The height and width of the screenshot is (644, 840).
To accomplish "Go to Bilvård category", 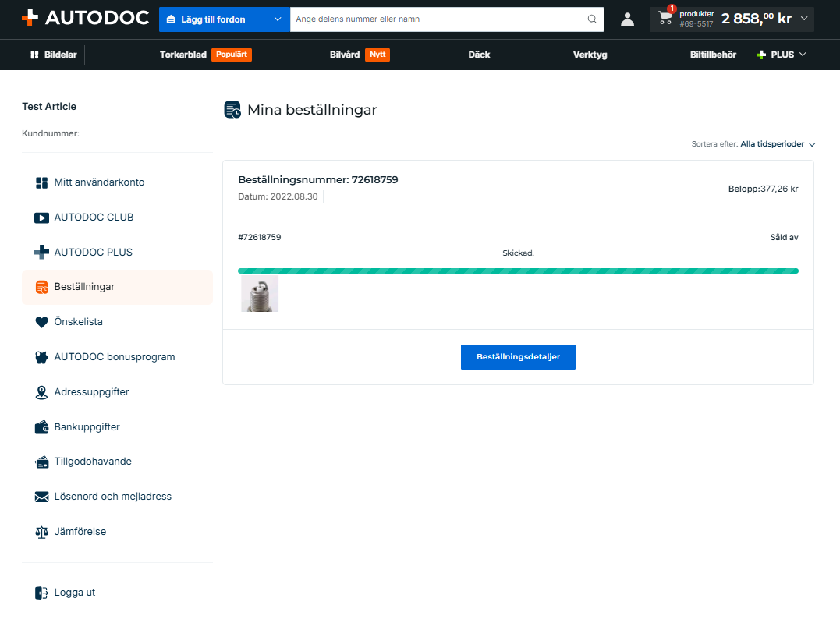I will click(345, 55).
